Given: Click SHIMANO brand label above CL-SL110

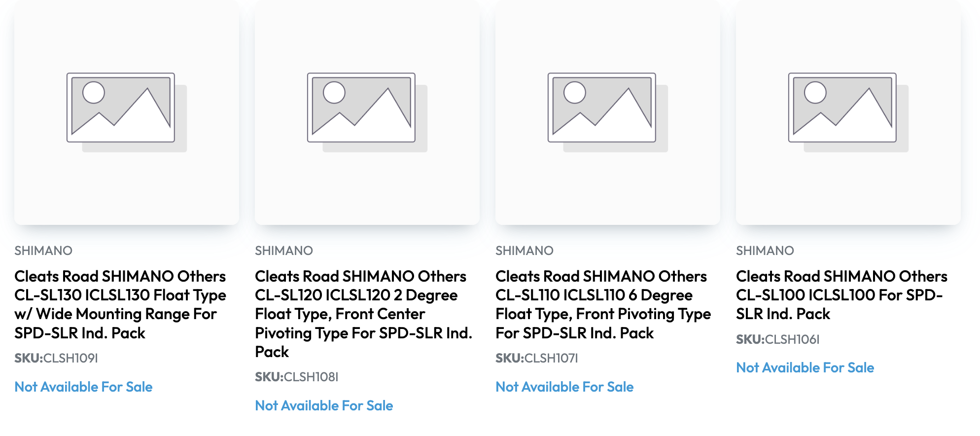Looking at the screenshot, I should click(525, 251).
